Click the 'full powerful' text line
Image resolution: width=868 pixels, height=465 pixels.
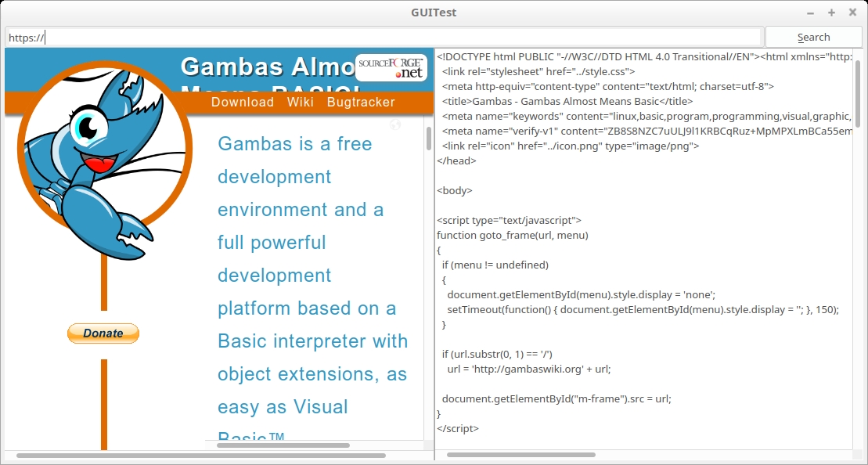272,243
